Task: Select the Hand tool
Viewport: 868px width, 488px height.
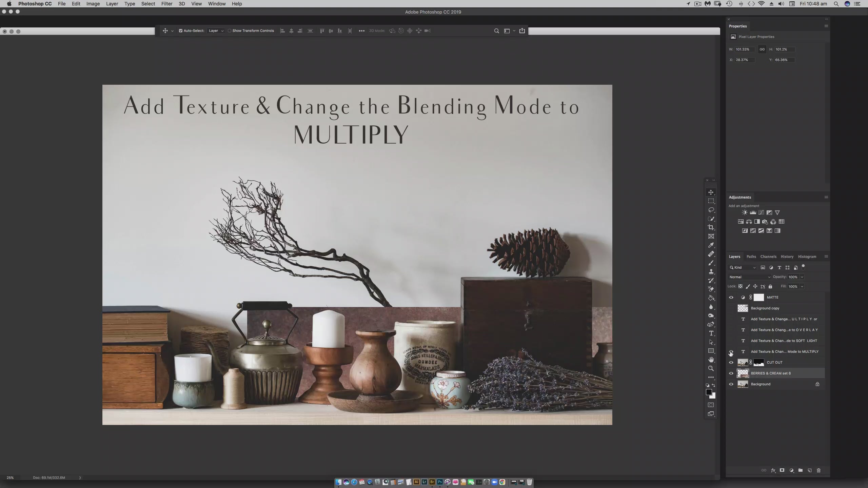Action: click(x=711, y=360)
